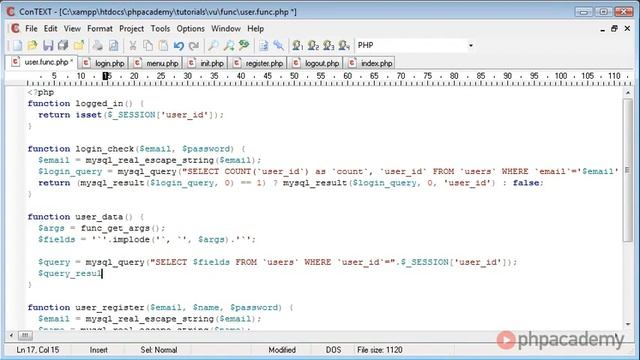Viewport: 640px width, 360px height.
Task: Open the PHP highlighter dropdown
Action: [x=471, y=45]
